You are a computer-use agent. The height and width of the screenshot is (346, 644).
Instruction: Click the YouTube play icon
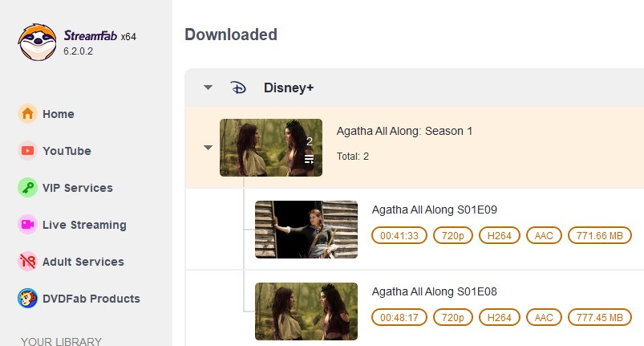tap(27, 151)
